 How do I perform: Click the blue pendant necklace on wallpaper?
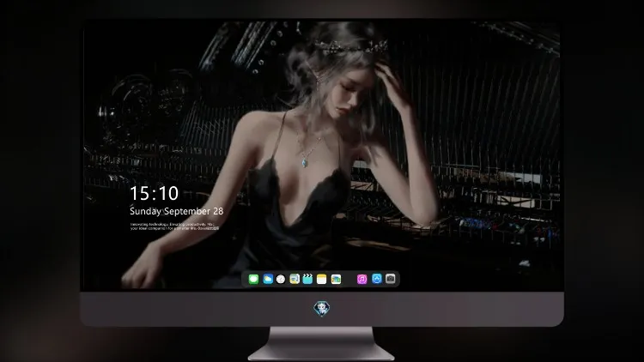pyautogui.click(x=305, y=163)
